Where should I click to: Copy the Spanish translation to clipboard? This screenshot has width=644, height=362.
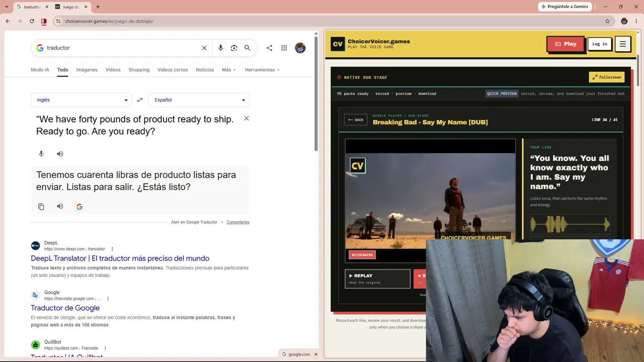pyautogui.click(x=41, y=207)
